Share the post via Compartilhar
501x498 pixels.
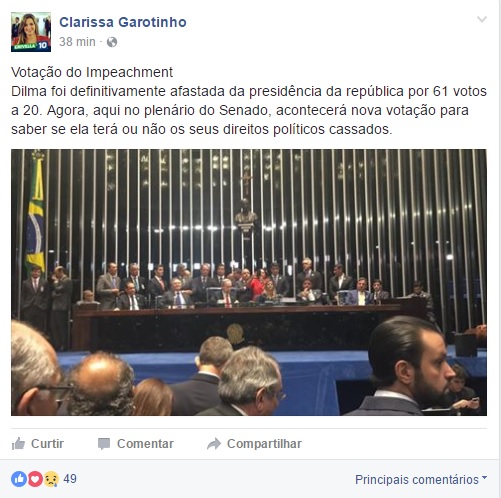(x=254, y=444)
